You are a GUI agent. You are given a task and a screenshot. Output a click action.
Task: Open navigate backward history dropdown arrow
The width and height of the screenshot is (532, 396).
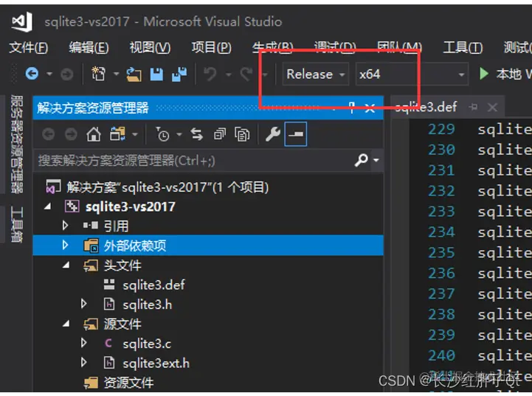(x=49, y=74)
